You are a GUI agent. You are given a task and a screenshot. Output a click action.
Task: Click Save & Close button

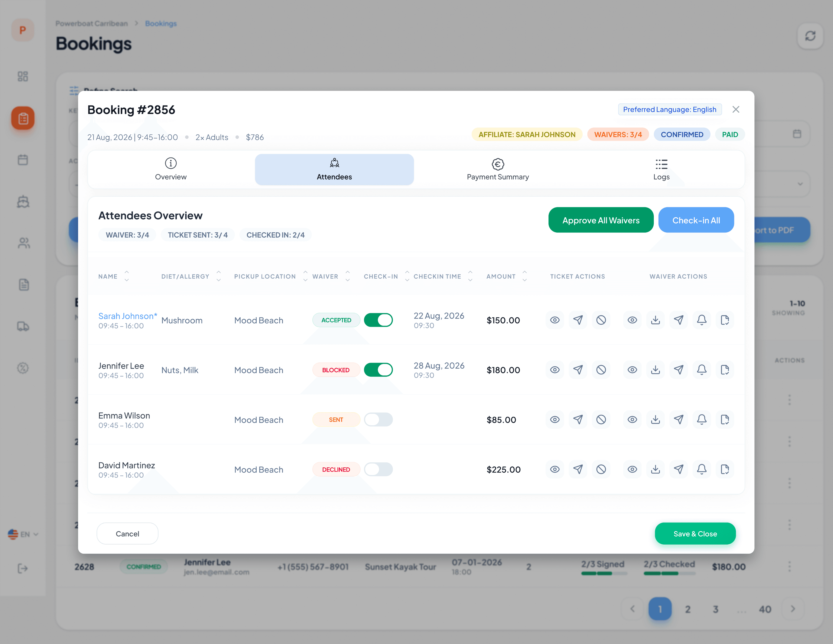pos(695,534)
